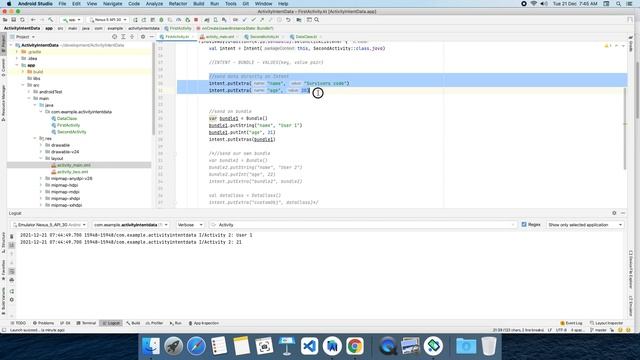This screenshot has width=640, height=360.
Task: Open the App Inspection tool window
Action: point(204,323)
